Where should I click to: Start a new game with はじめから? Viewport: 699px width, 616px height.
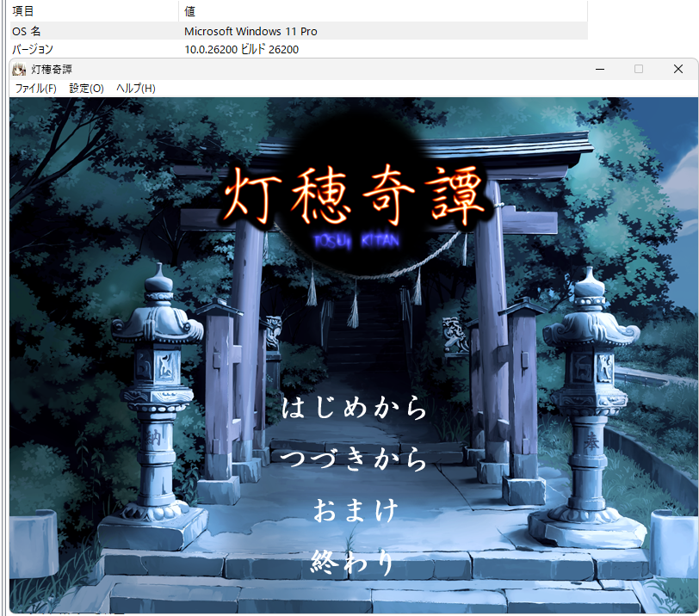(354, 408)
